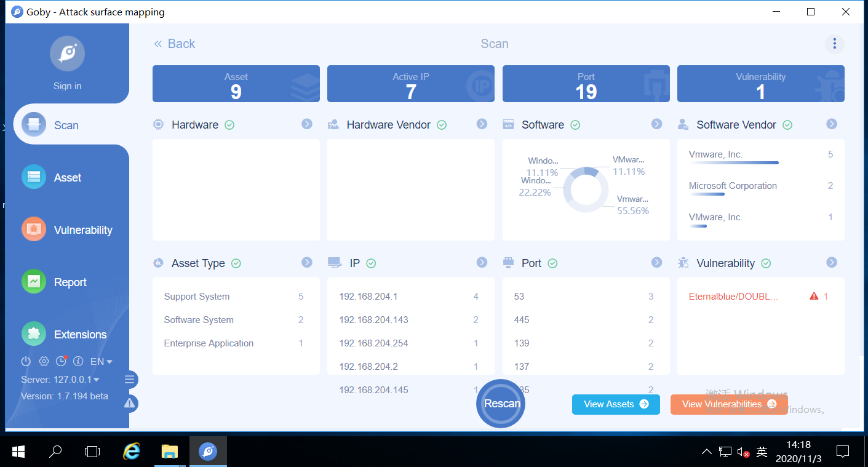This screenshot has width=868, height=467.
Task: Select IP 192.168.204.1
Action: pos(408,297)
